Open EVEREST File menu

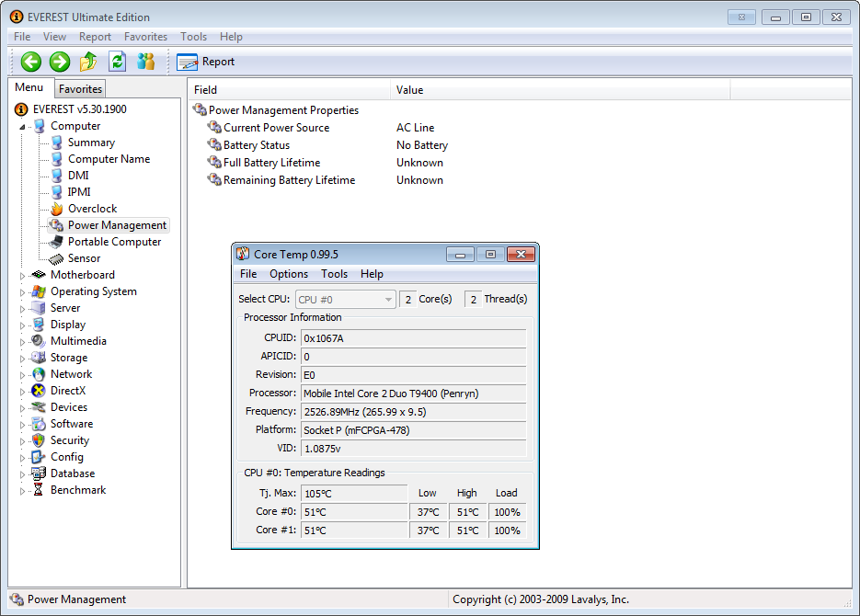(x=22, y=37)
